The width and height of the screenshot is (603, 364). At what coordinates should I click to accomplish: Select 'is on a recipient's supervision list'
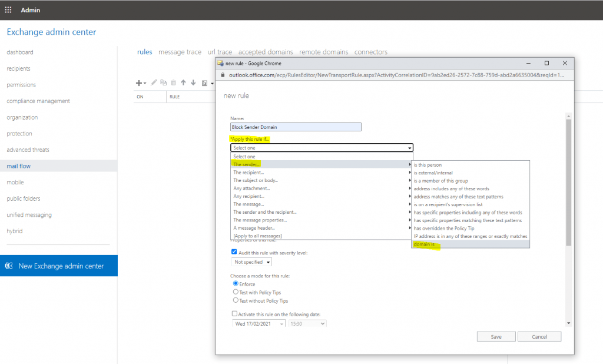(471, 205)
